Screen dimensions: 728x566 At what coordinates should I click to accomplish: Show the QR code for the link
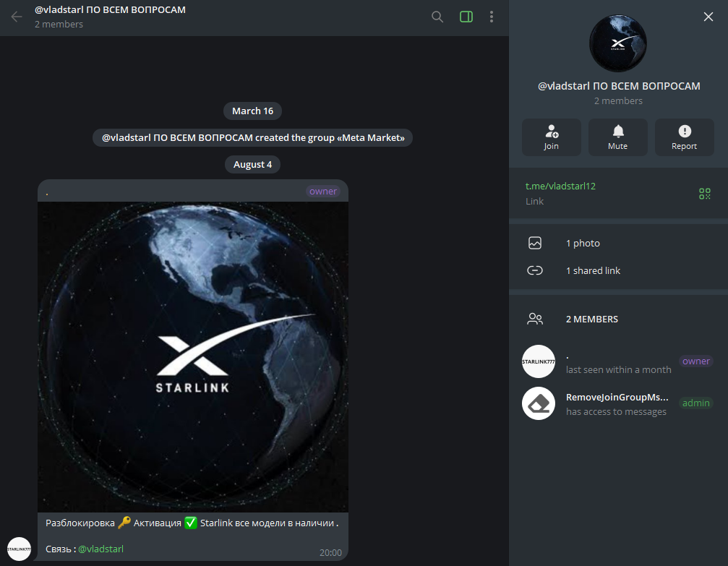704,193
